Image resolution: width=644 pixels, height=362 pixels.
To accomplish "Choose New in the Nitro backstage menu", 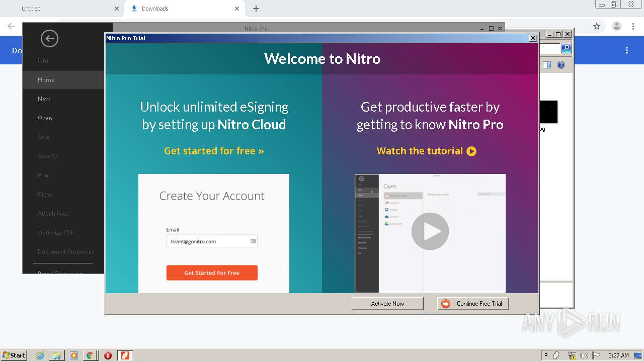I will [44, 99].
